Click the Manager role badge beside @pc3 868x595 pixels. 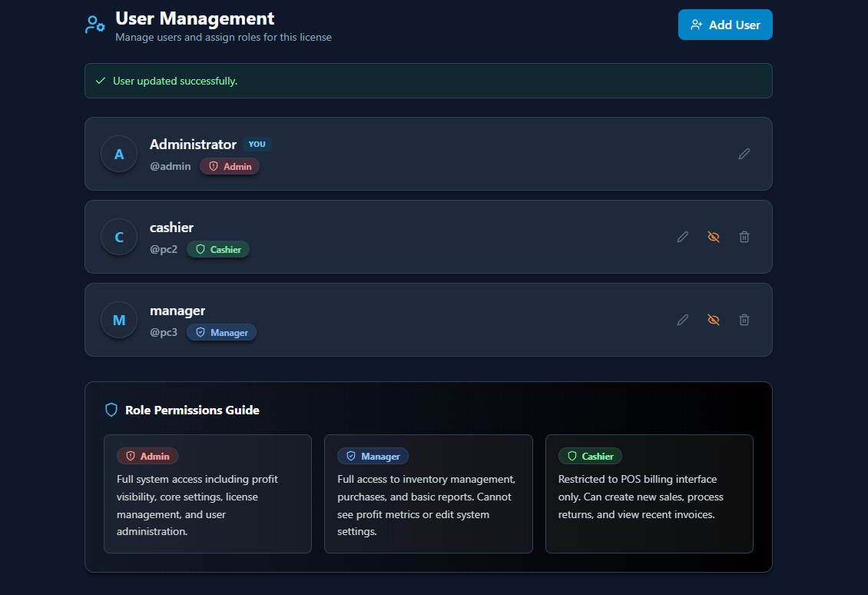coord(221,332)
